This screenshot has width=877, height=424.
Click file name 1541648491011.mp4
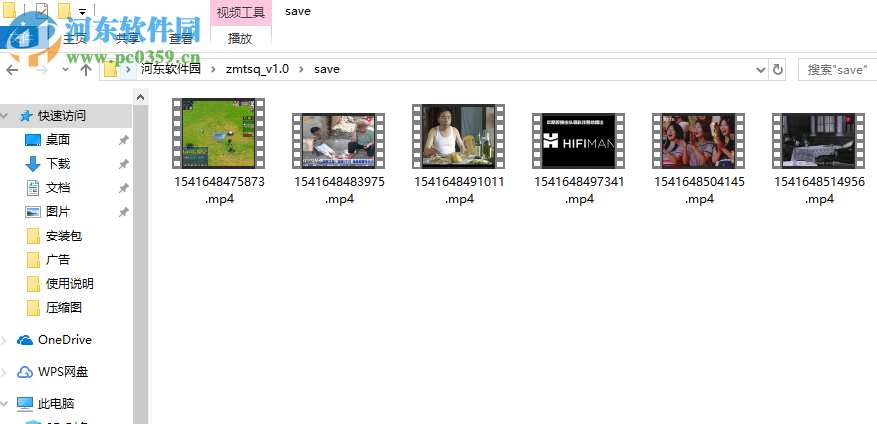coord(459,190)
